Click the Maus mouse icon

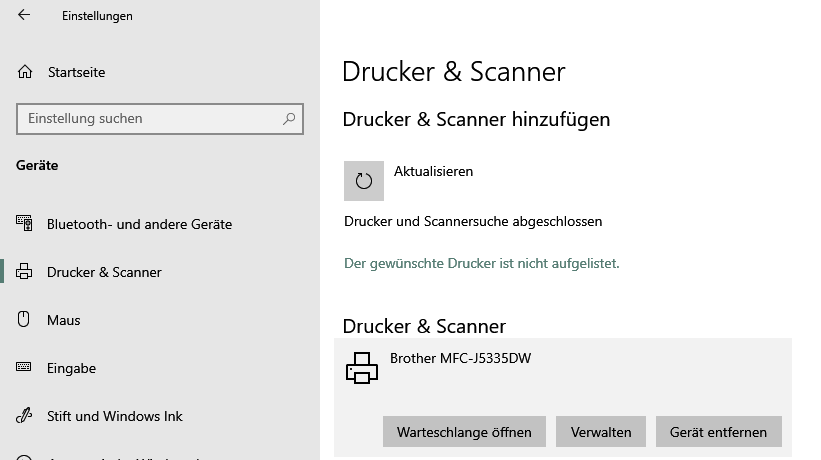pos(24,319)
